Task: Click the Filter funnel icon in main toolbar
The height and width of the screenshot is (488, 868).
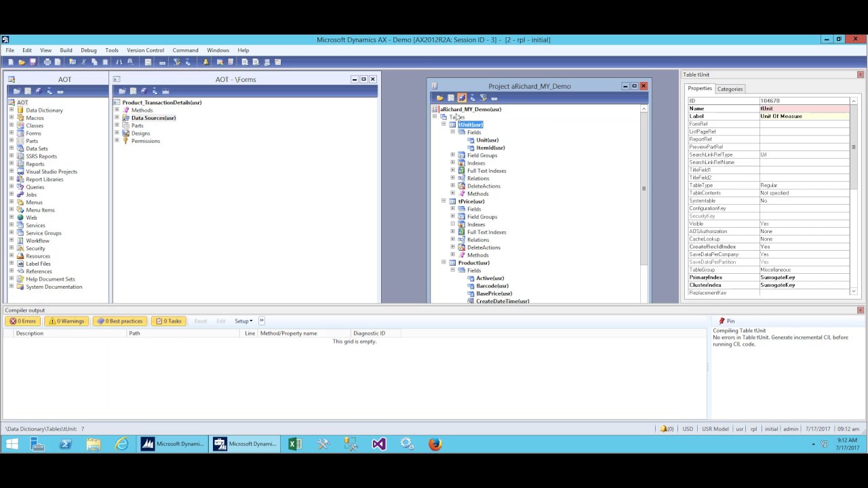Action: 176,62
